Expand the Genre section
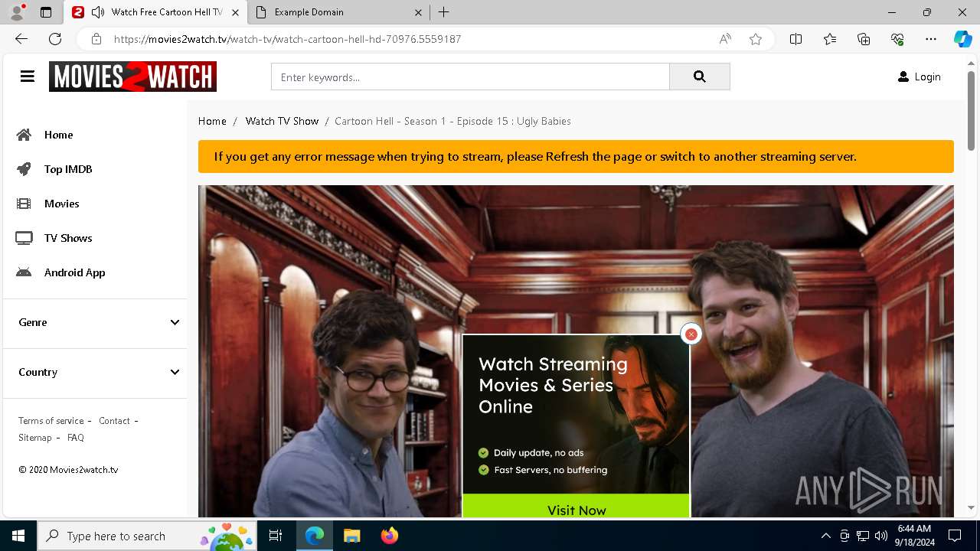980x551 pixels. click(95, 322)
